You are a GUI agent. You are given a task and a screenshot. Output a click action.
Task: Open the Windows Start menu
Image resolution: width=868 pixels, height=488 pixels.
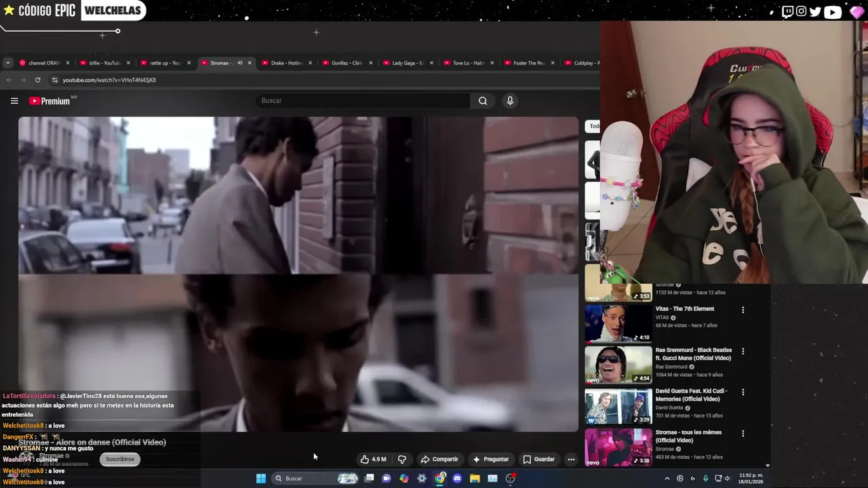pos(261,479)
